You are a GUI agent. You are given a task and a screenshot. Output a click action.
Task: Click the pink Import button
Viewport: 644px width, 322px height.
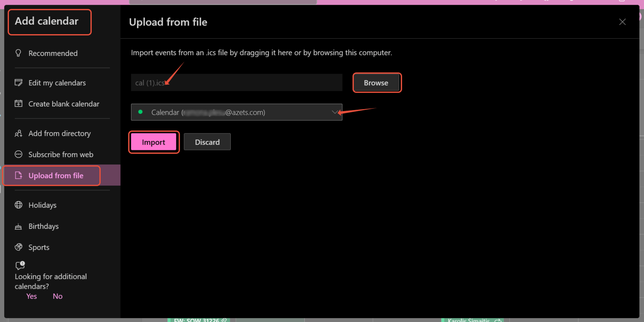tap(154, 142)
